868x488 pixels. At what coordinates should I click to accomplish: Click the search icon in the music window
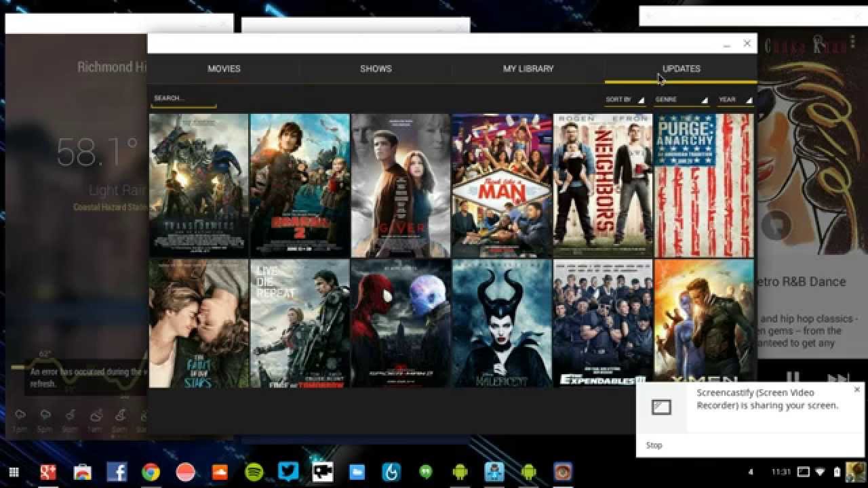[x=818, y=42]
